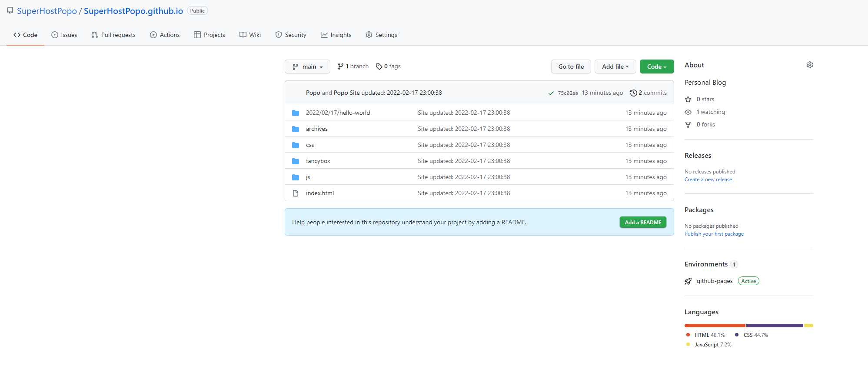Click the purple CSS segment of language bar

click(775, 326)
